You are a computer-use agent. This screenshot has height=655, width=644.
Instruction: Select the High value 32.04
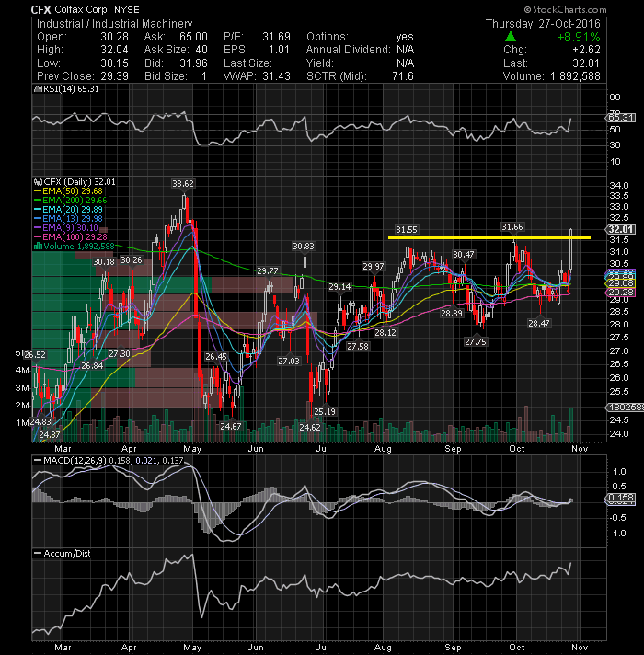[114, 50]
